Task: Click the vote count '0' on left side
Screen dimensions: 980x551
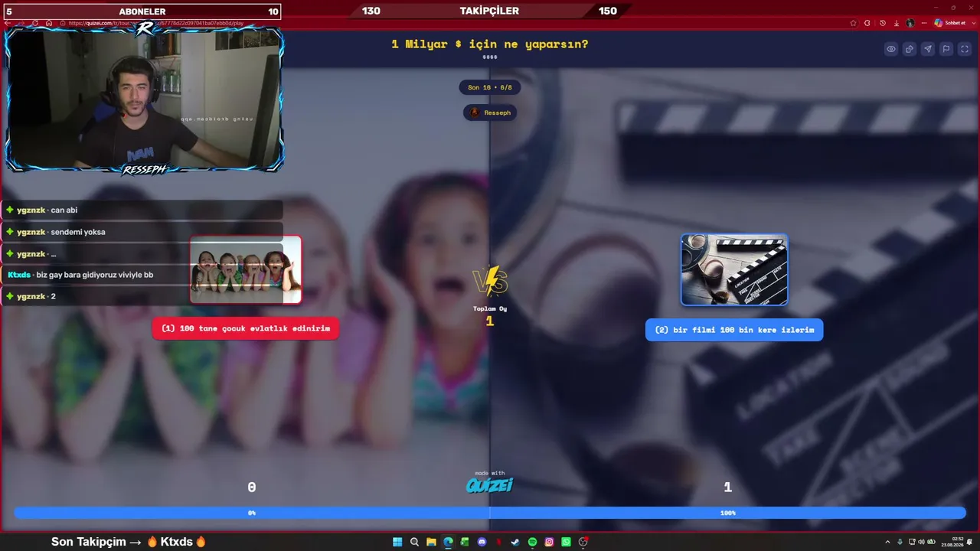Action: click(251, 487)
